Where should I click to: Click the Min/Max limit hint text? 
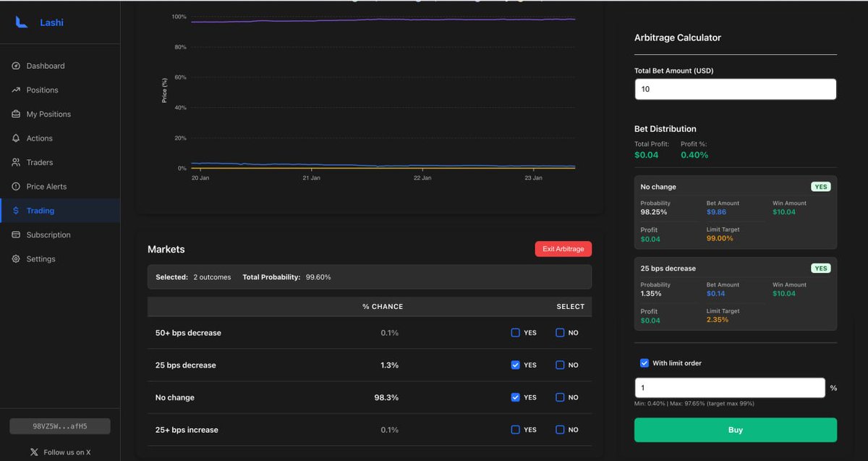coord(694,404)
